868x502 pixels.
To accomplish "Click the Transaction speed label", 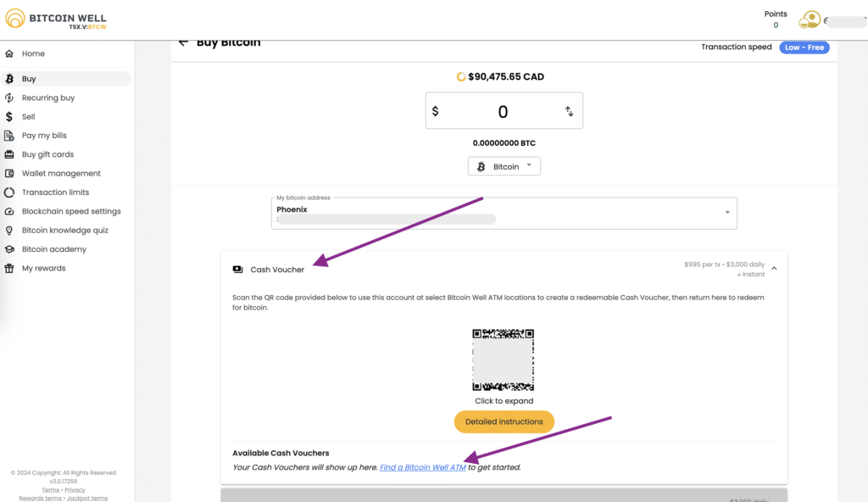I will coord(737,47).
